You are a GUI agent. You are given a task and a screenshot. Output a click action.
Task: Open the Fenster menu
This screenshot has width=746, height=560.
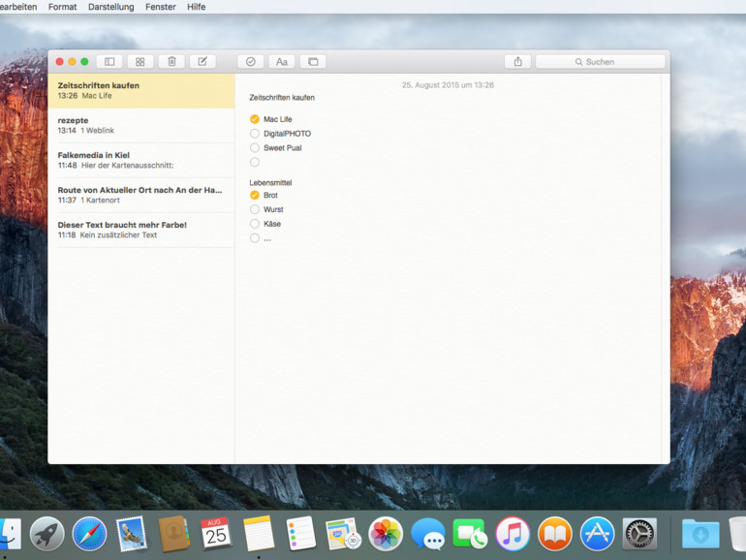pyautogui.click(x=160, y=7)
